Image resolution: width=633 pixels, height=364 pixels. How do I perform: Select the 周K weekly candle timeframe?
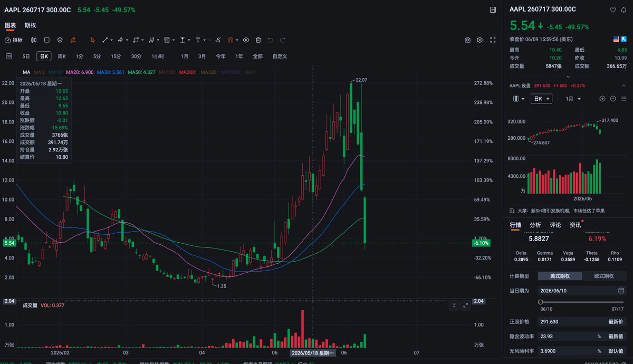62,56
